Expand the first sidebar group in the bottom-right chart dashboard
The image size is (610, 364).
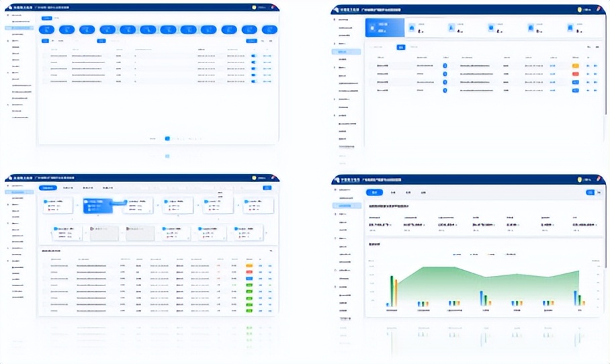click(336, 191)
